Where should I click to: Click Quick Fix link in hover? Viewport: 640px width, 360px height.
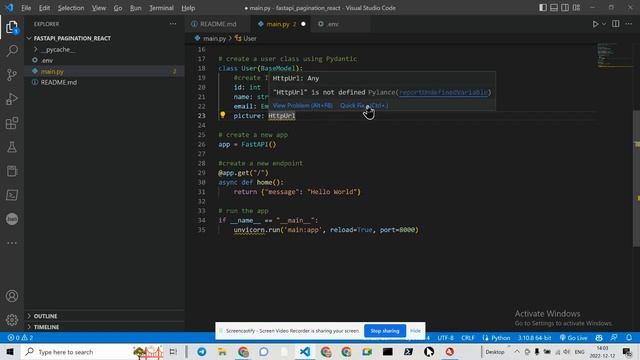point(364,105)
